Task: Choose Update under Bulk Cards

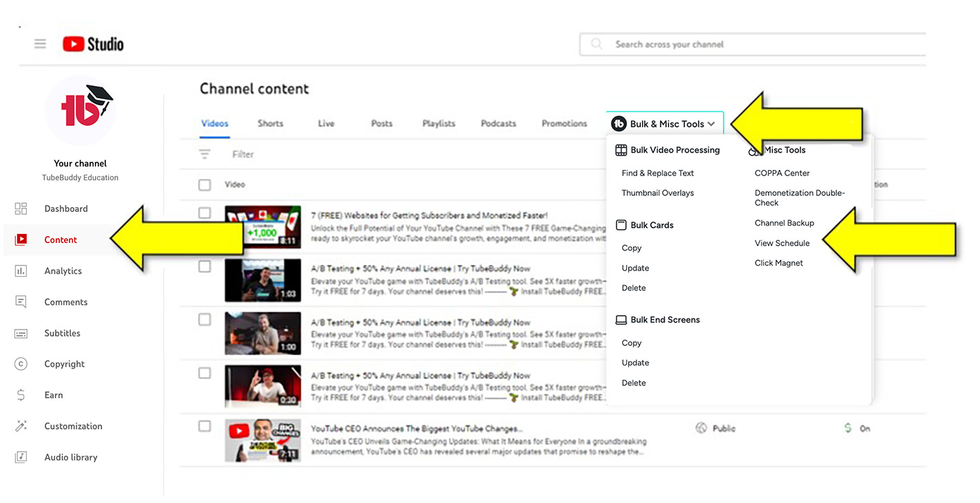Action: coord(635,268)
